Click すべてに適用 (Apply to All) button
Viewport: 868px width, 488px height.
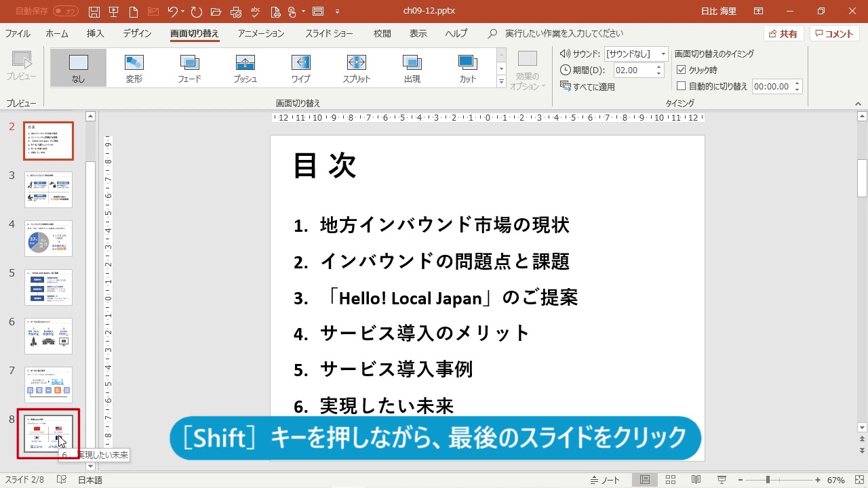pyautogui.click(x=587, y=86)
